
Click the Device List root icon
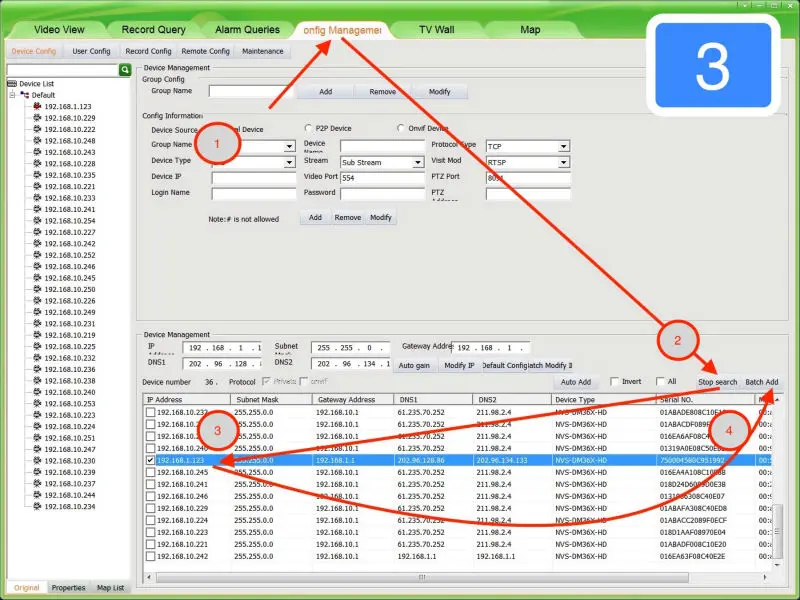coord(12,84)
